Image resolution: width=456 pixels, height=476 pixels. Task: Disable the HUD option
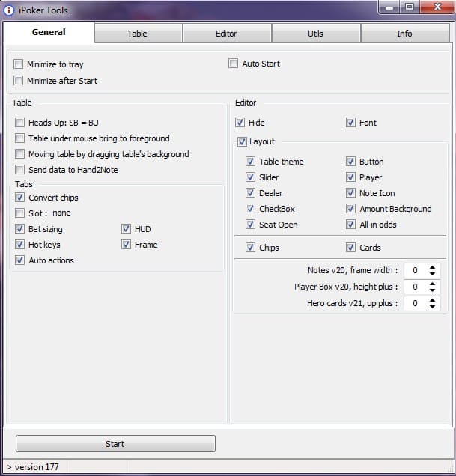click(126, 228)
